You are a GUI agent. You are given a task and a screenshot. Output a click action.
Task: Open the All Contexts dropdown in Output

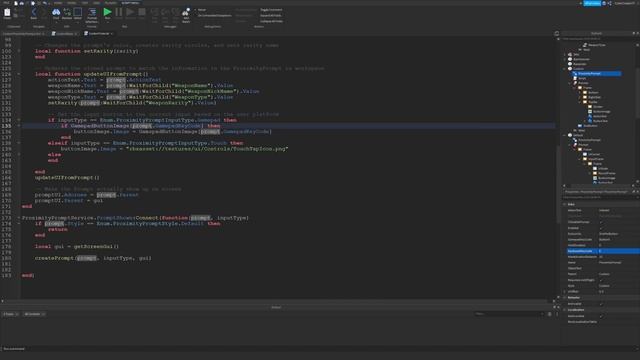click(x=34, y=314)
